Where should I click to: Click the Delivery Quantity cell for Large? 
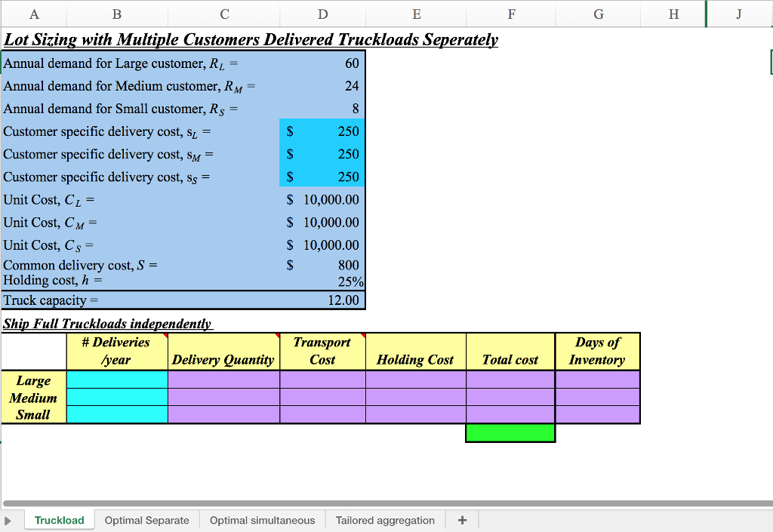[223, 380]
